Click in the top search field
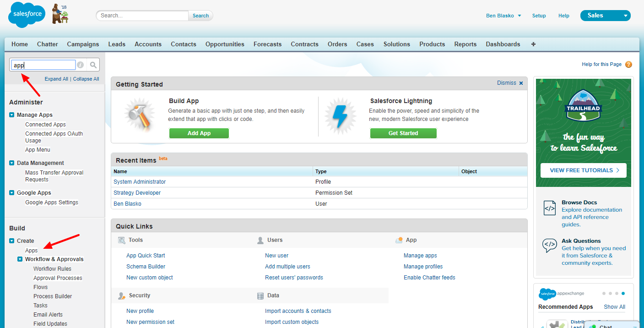This screenshot has height=328, width=644. tap(142, 16)
